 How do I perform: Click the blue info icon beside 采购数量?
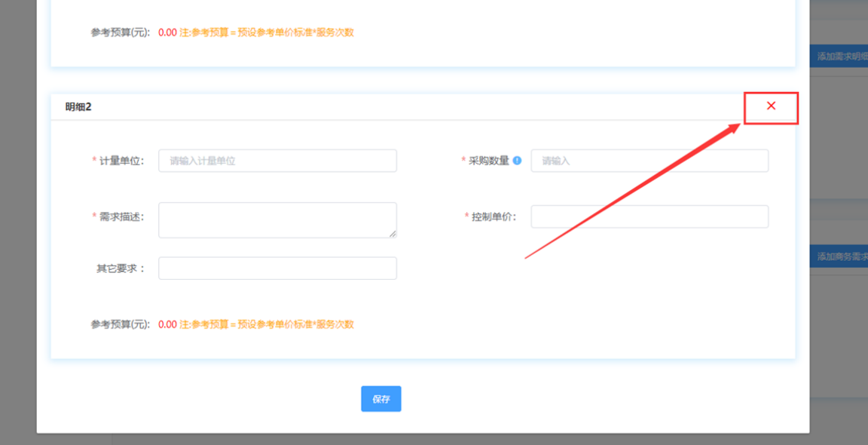(517, 161)
